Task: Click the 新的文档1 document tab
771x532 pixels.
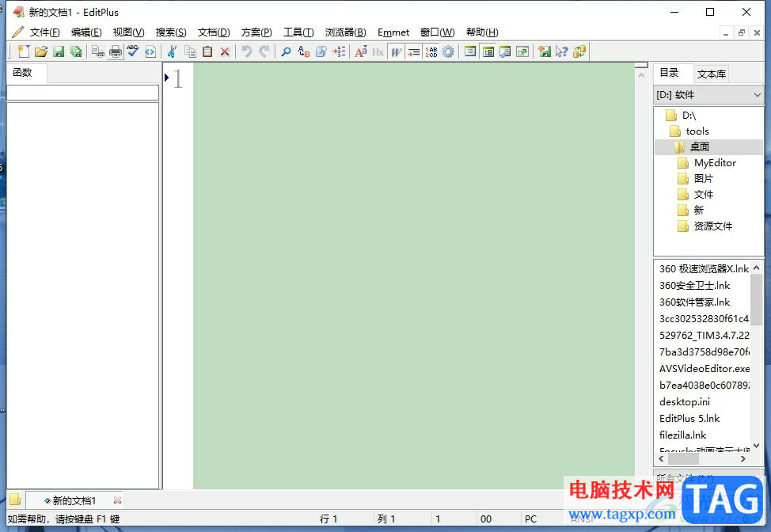Action: [74, 500]
